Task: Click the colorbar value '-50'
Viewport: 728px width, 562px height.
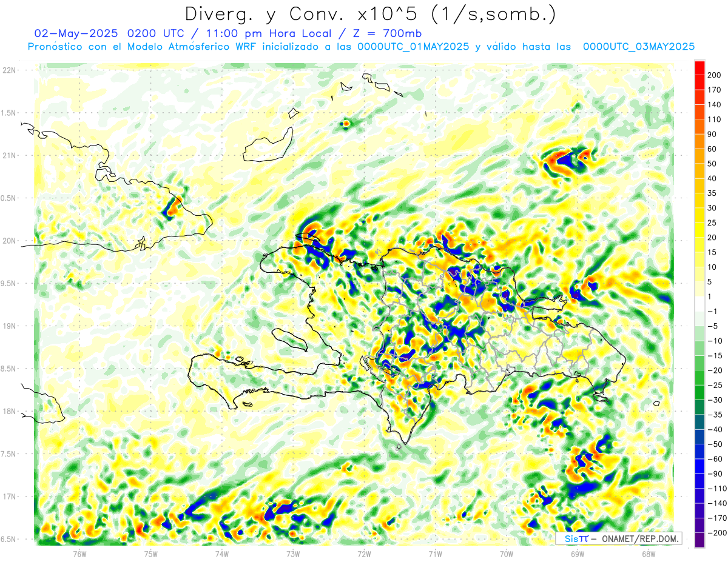Action: coord(714,444)
